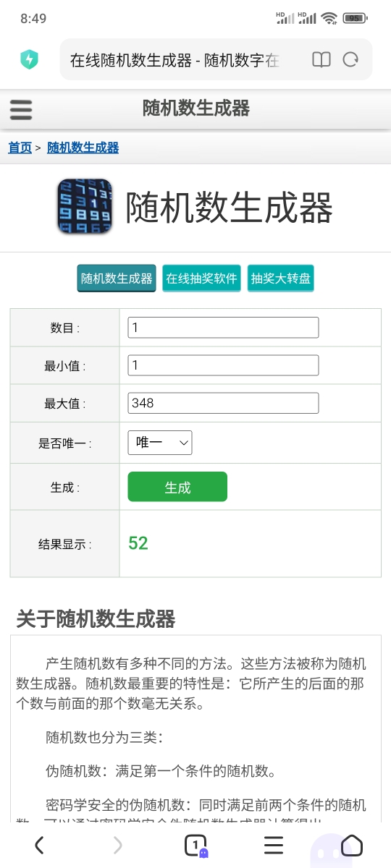Screen dimensions: 391x868
Task: Click the green 生成 button
Action: click(177, 487)
